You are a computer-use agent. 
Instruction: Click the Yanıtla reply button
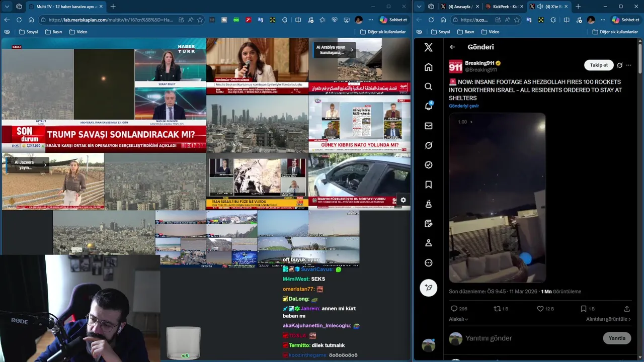point(617,338)
